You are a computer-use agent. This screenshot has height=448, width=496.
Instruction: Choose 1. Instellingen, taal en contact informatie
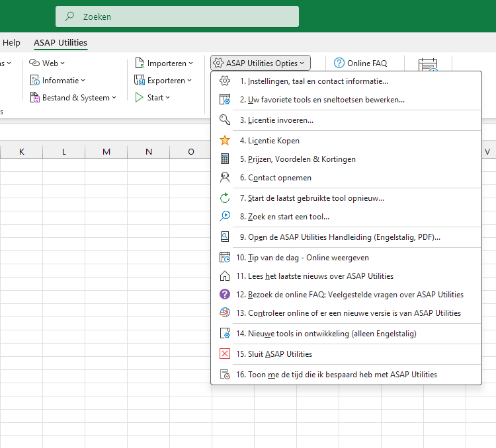tap(346, 81)
